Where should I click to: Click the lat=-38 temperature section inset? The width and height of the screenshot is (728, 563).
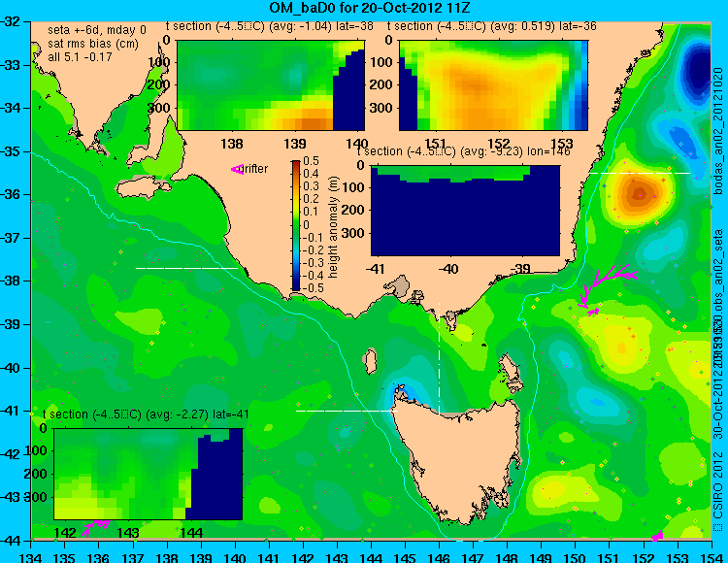coord(271,85)
